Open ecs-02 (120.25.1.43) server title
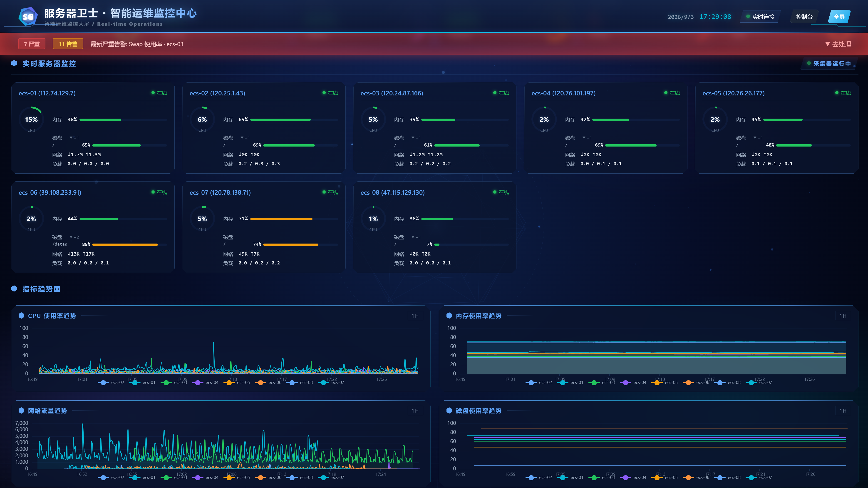Image resolution: width=868 pixels, height=488 pixels. coord(217,93)
